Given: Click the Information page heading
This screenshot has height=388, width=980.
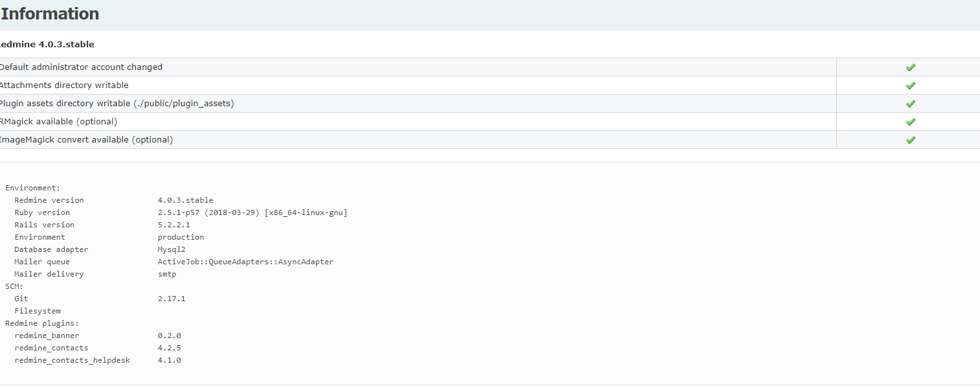Looking at the screenshot, I should point(50,14).
